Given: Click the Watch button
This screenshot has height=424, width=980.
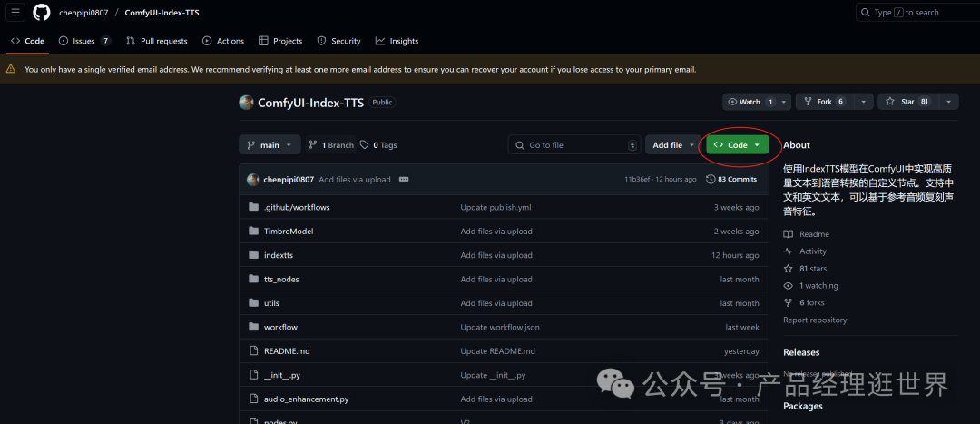Looking at the screenshot, I should 750,102.
